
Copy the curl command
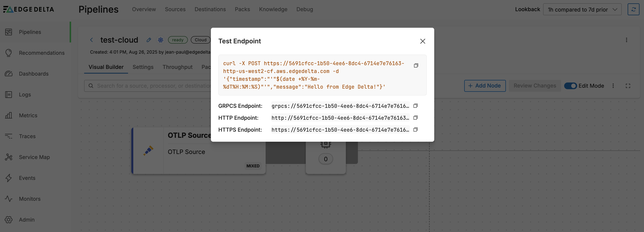tap(416, 66)
